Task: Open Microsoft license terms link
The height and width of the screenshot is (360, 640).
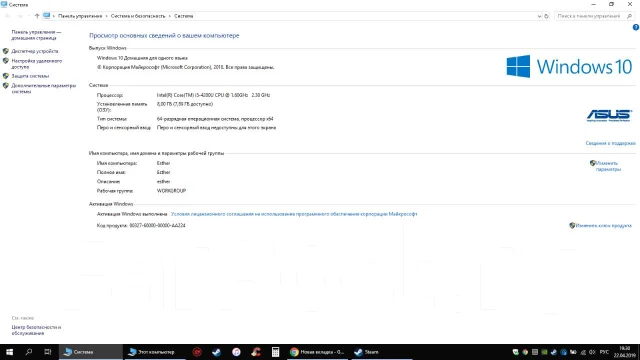Action: (x=294, y=214)
